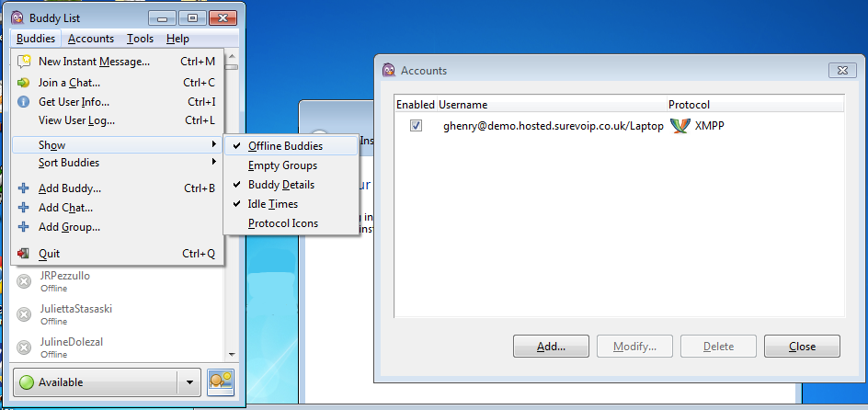
Task: Enable Empty Groups in Show submenu
Action: coord(291,165)
